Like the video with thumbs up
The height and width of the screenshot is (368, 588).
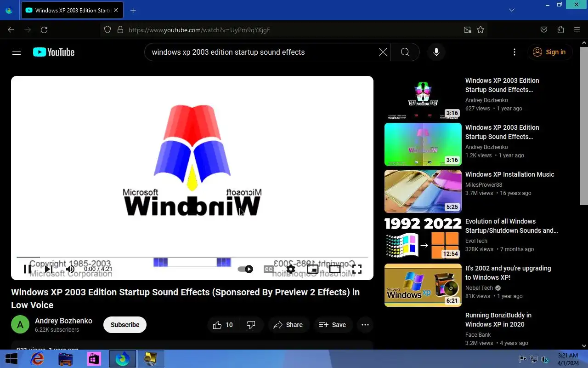coord(223,325)
